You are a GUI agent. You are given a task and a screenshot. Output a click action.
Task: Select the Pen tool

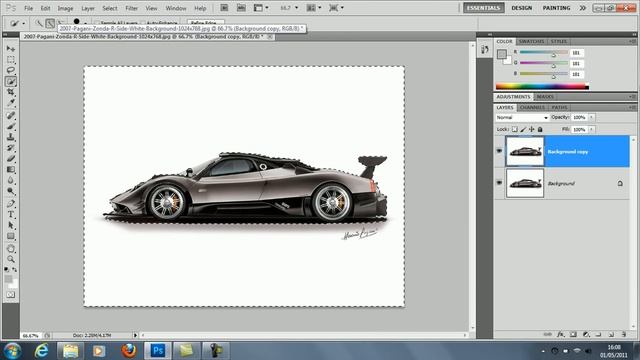(11, 204)
